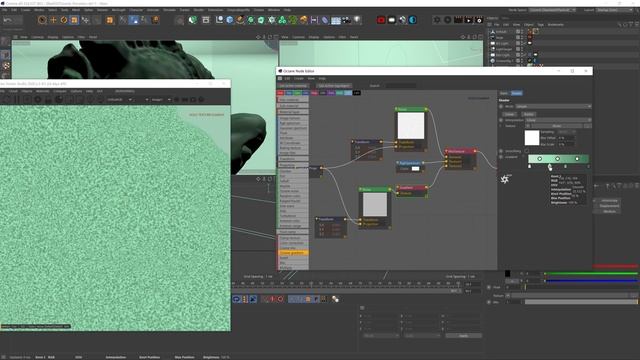This screenshot has width=640, height=360.
Task: Open the Bookmarks menu in the Object Manager
Action: [556, 25]
